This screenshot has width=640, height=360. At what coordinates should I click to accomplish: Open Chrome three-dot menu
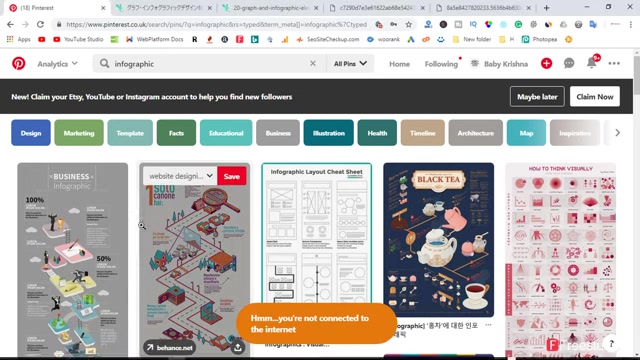(x=631, y=24)
